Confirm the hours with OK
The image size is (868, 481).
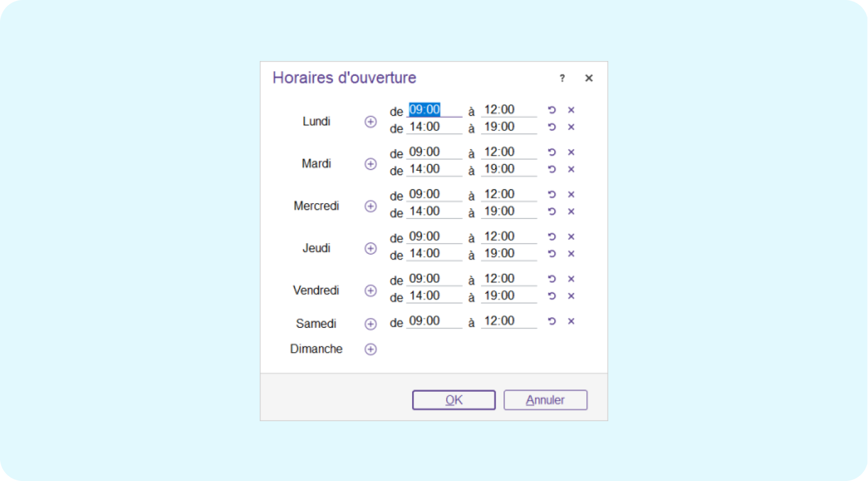coord(454,399)
